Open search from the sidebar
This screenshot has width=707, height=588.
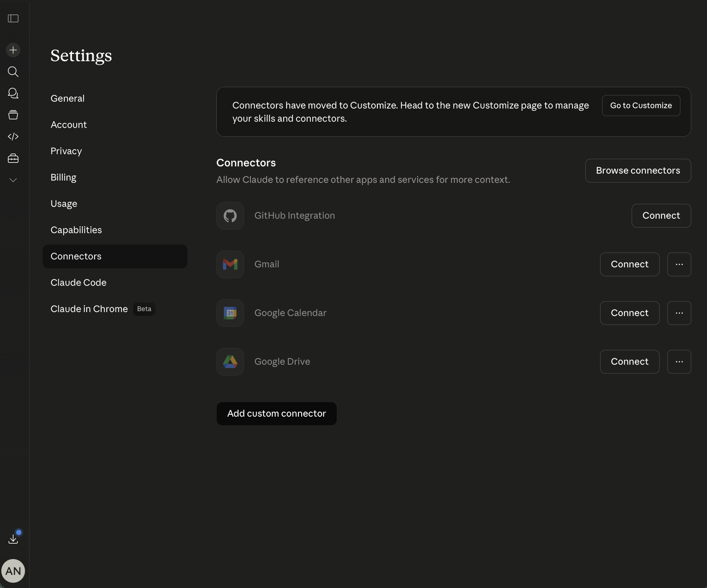pos(13,72)
